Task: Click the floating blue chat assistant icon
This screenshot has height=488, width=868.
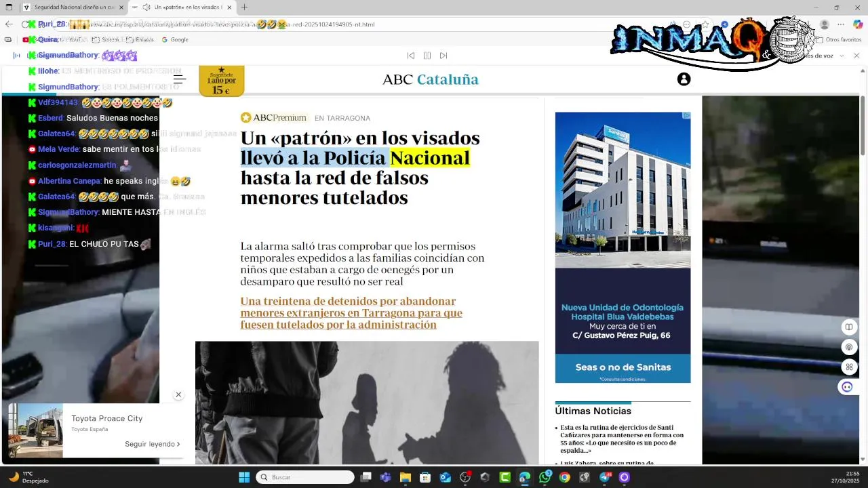Action: pos(847,387)
